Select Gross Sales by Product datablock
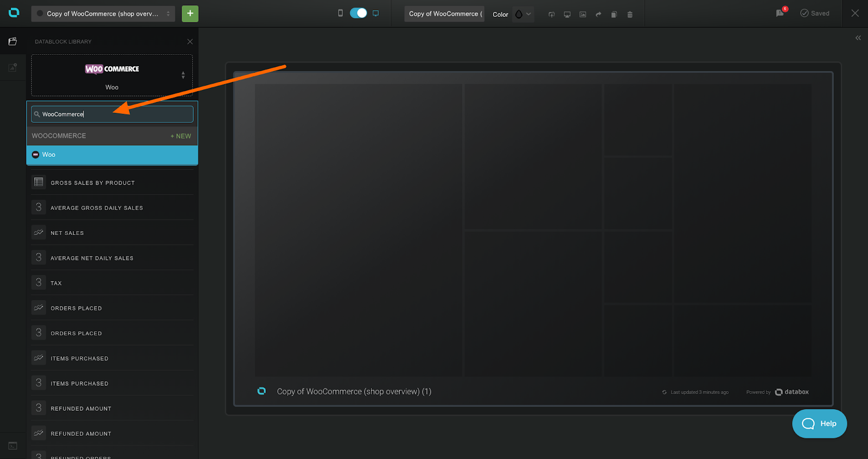The width and height of the screenshot is (868, 459). [x=112, y=182]
